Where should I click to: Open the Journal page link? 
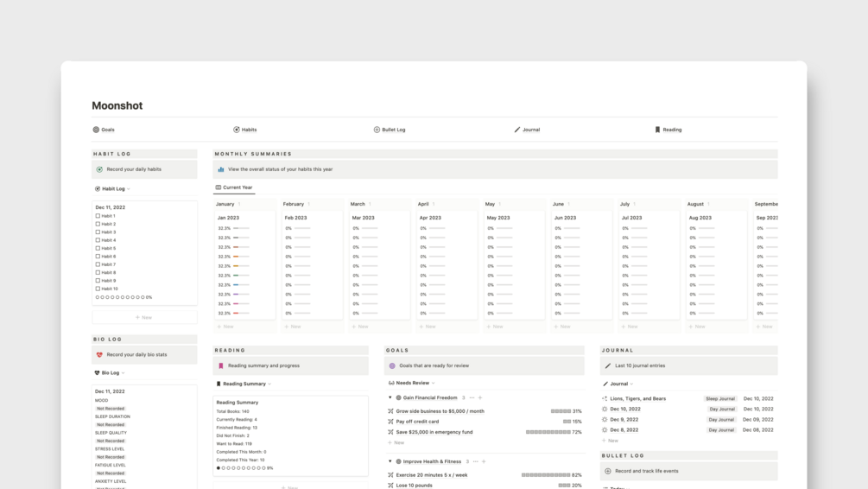click(527, 130)
